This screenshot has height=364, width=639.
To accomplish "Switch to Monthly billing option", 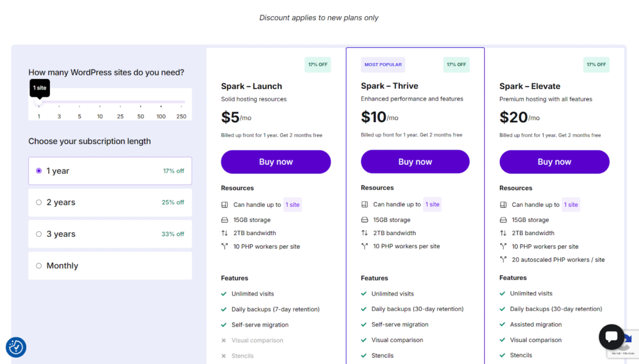I will point(39,266).
